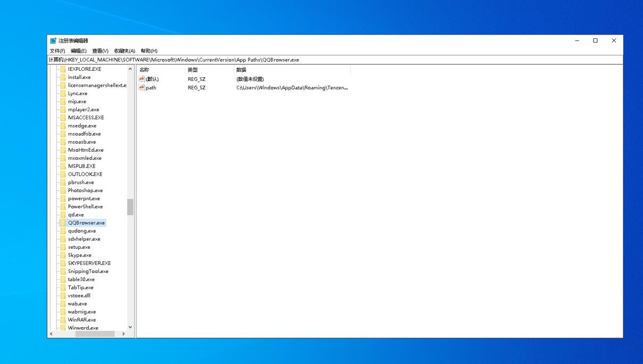Select the msoxmled.exe key
The height and width of the screenshot is (364, 643).
point(85,158)
